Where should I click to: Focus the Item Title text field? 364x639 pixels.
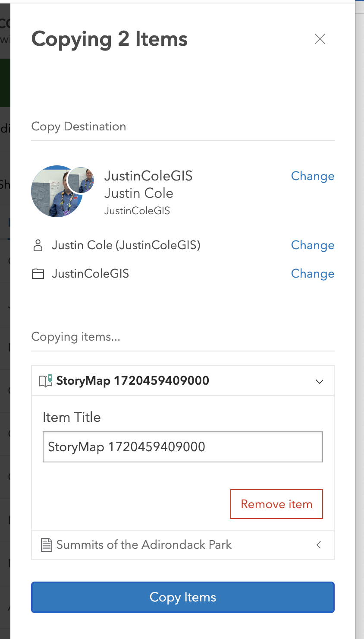click(x=182, y=447)
